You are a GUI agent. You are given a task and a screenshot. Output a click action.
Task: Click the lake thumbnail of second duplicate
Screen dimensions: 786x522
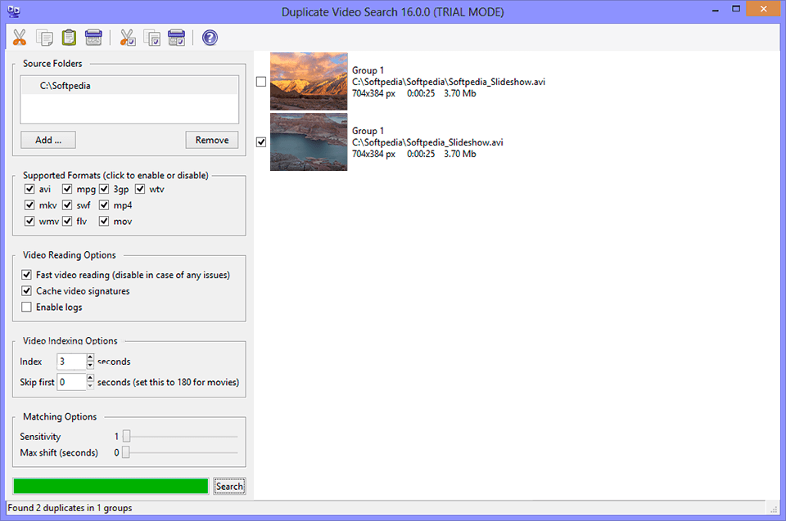[309, 142]
